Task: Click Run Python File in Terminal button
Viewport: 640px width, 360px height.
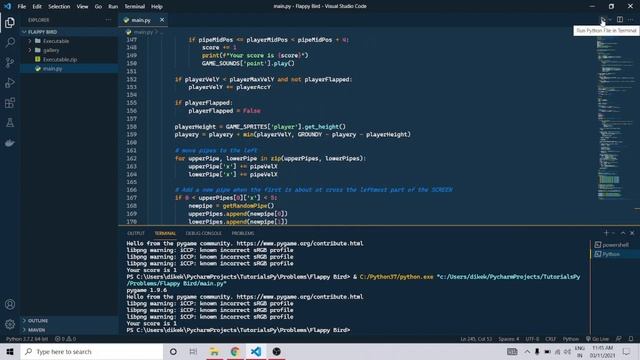Action: pyautogui.click(x=602, y=20)
